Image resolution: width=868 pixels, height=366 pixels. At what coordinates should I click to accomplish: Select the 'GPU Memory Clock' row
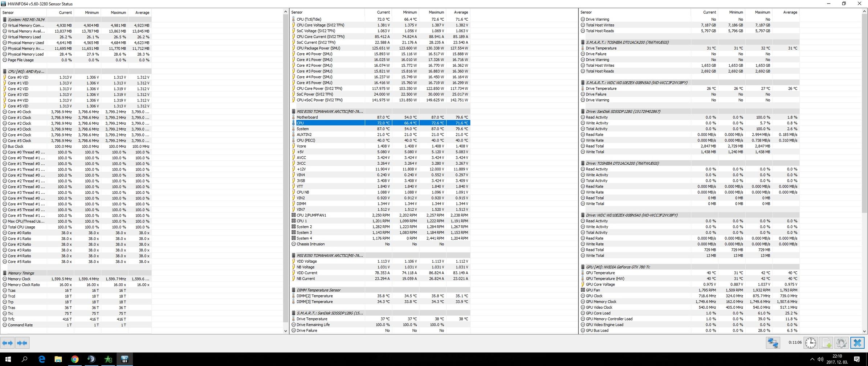689,302
